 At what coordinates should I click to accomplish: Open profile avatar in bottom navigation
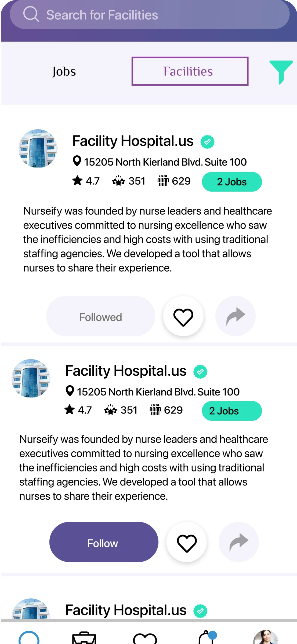click(x=266, y=637)
